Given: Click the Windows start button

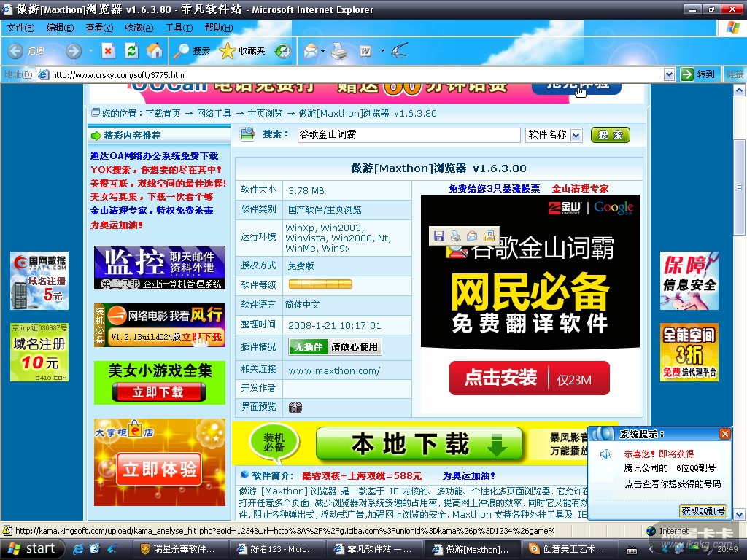Looking at the screenshot, I should 32,549.
